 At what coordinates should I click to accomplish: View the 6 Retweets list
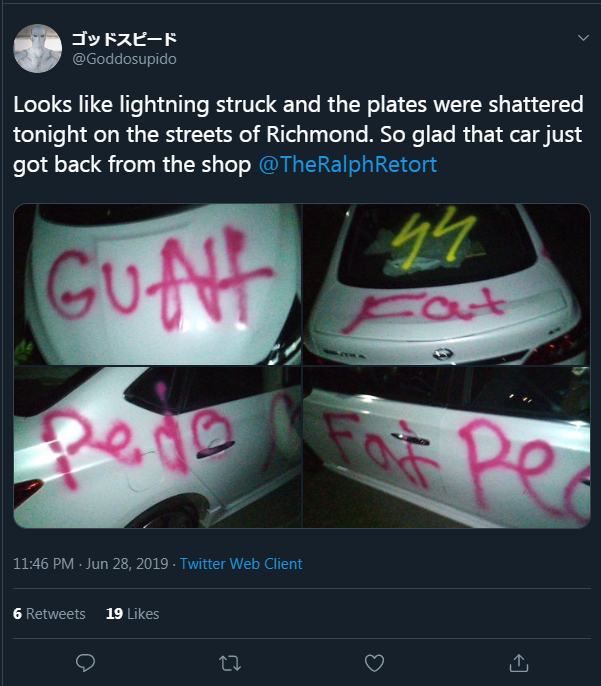49,613
